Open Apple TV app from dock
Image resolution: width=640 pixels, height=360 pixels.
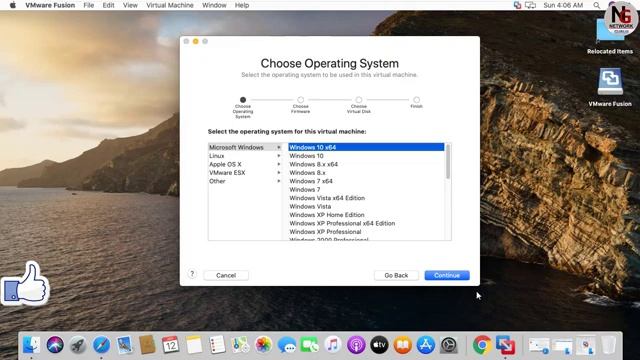[x=379, y=345]
